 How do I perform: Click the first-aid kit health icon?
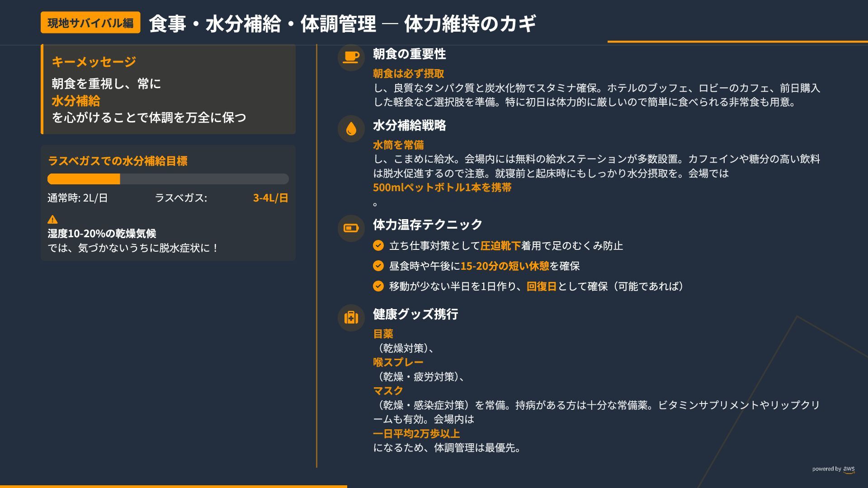click(x=351, y=318)
